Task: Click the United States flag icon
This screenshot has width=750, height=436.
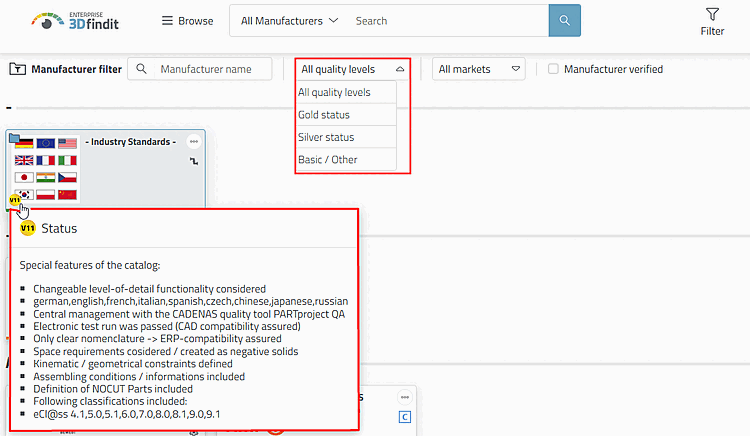Action: (x=67, y=143)
